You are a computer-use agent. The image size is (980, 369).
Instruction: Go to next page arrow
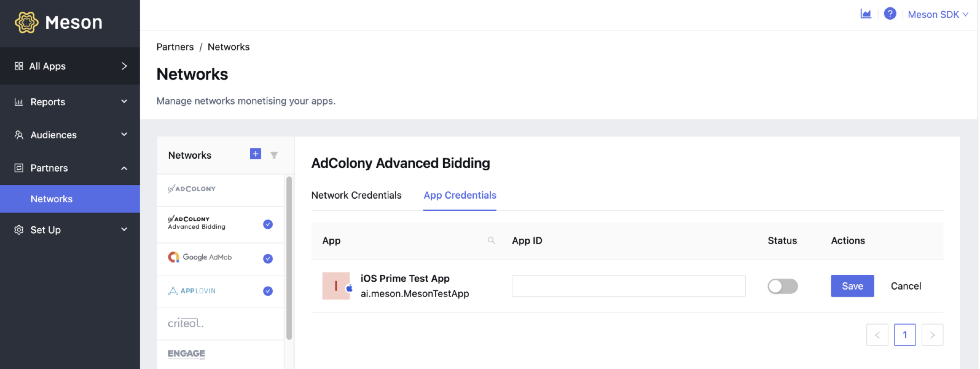(932, 335)
